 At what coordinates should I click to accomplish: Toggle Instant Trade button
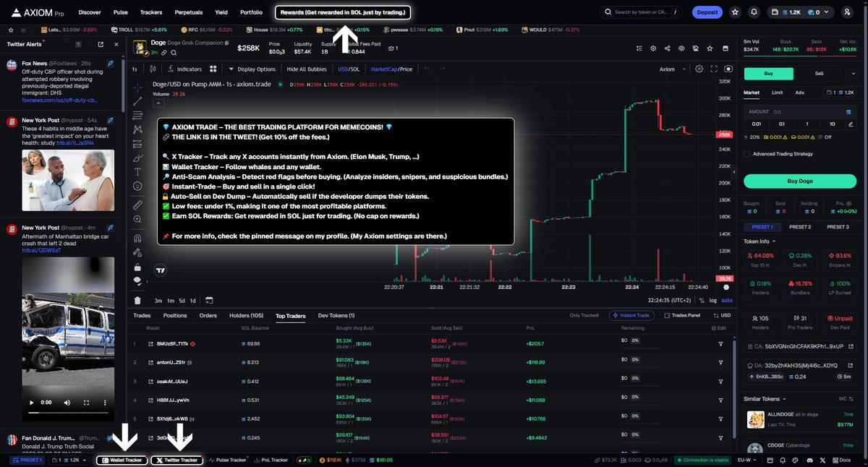pos(633,315)
